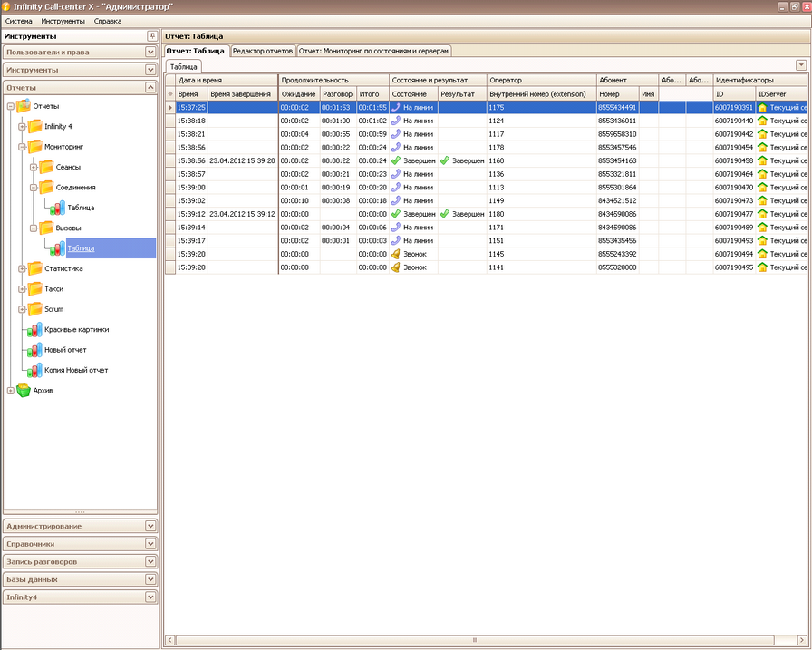This screenshot has height=650, width=812.
Task: Switch to the Редактор отчетов tab
Action: coord(263,51)
